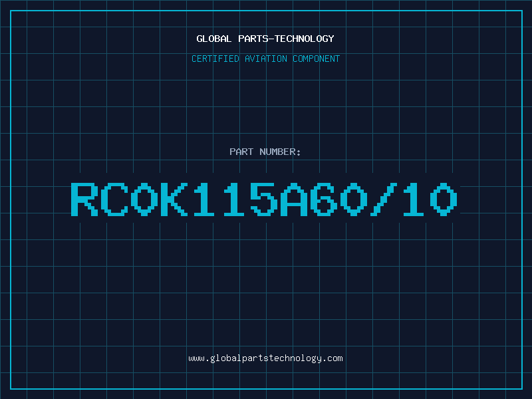Click the digit 6 in the part number
The width and height of the screenshot is (532, 399).
[x=323, y=199]
